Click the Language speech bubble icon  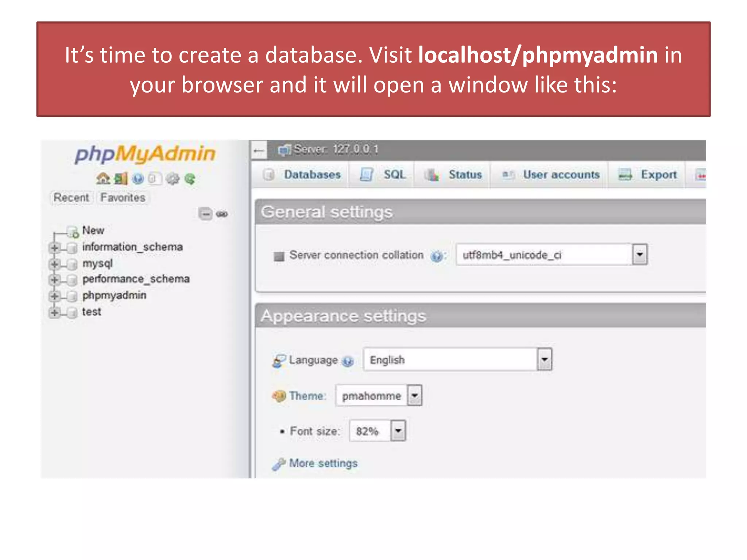click(279, 361)
